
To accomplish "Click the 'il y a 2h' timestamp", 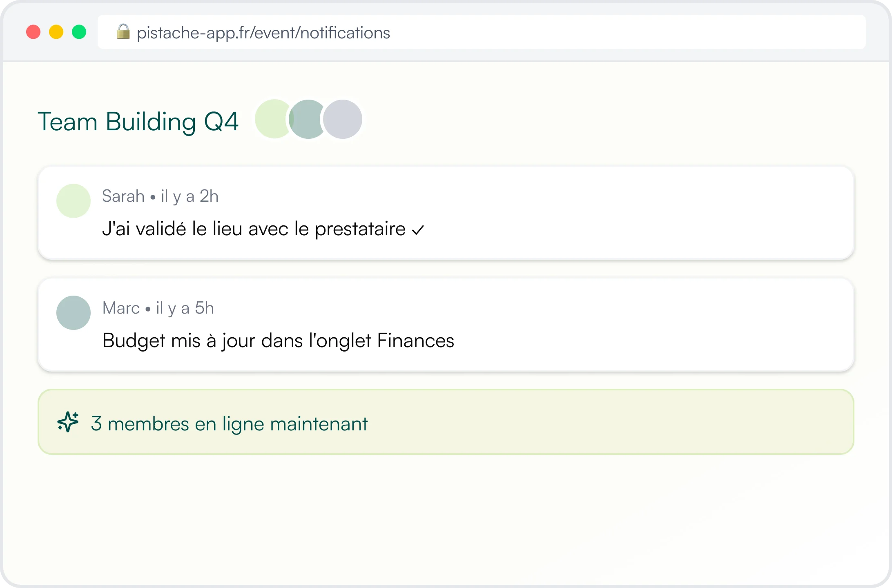I will (190, 196).
